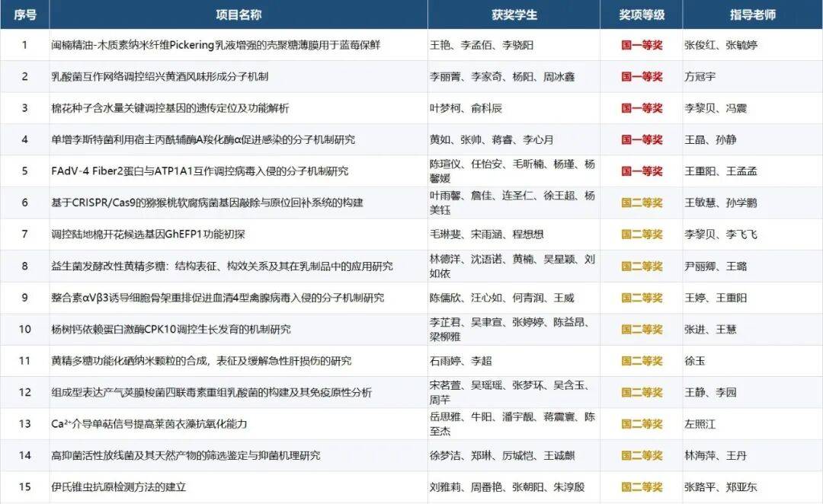Click 国二等奖 label in row 9
The height and width of the screenshot is (504, 823).
coord(642,298)
